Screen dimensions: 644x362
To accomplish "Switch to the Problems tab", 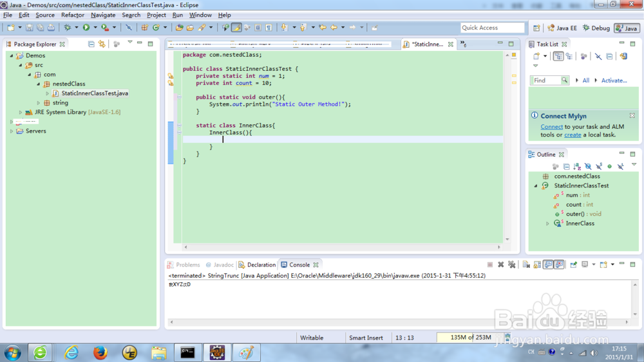I will (x=184, y=265).
